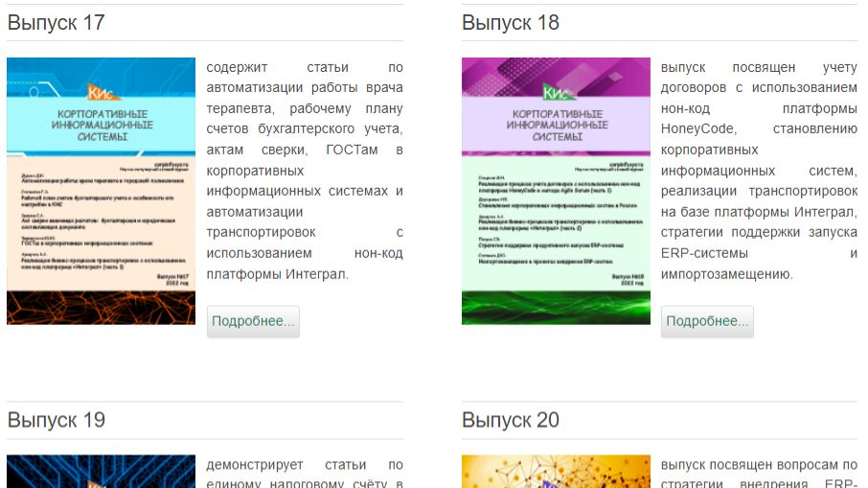
Task: Click the Выпуск 20 text about внедрения ERP
Action: [758, 475]
